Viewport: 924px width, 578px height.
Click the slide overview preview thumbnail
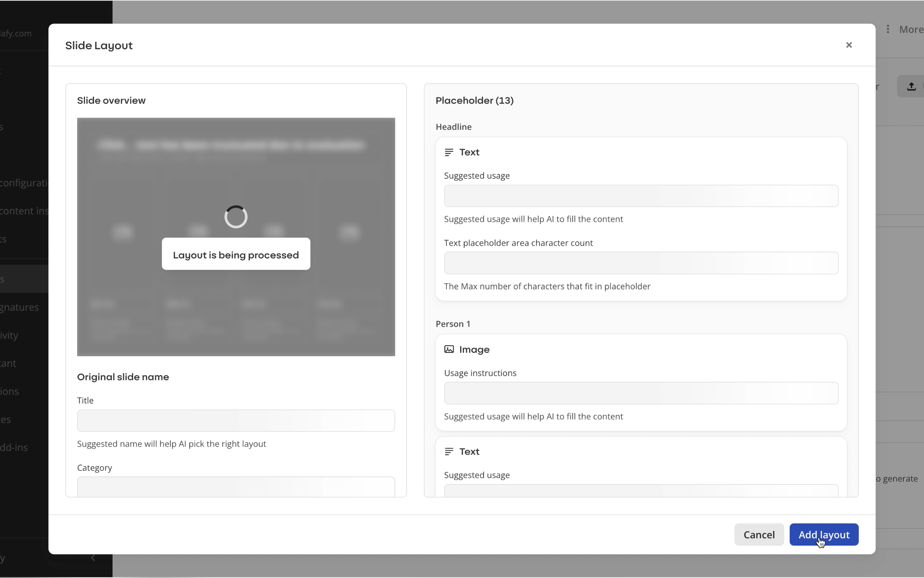click(x=236, y=237)
